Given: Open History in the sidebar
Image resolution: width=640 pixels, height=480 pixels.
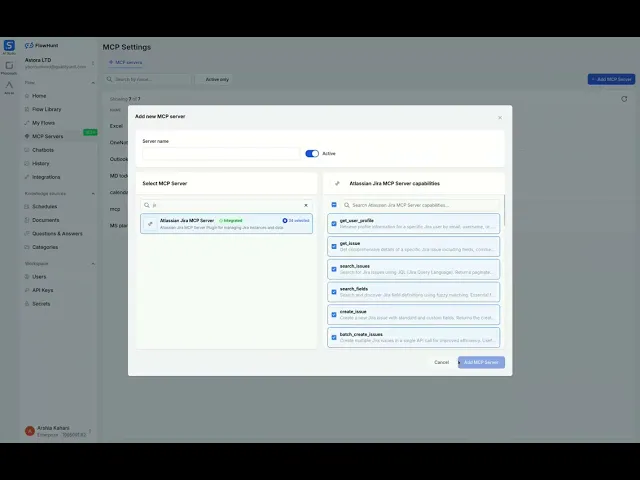Looking at the screenshot, I should 40,163.
